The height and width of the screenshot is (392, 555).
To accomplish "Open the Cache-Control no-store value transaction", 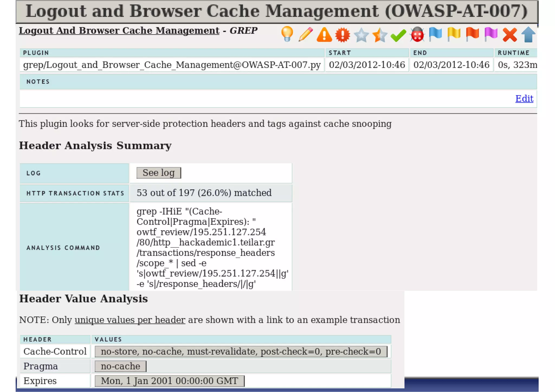I will [x=241, y=351].
